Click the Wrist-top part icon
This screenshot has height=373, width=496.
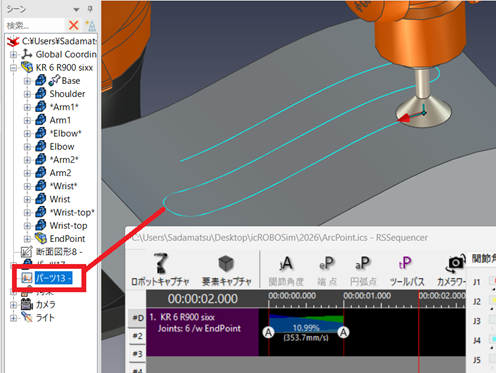[41, 225]
